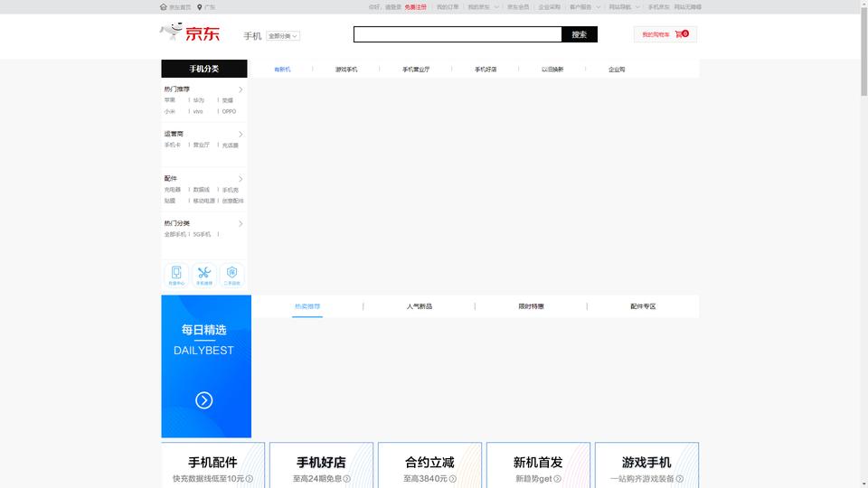This screenshot has height=488, width=868.
Task: Click arrow icon next to 快充数据线低至10元
Action: (x=250, y=479)
